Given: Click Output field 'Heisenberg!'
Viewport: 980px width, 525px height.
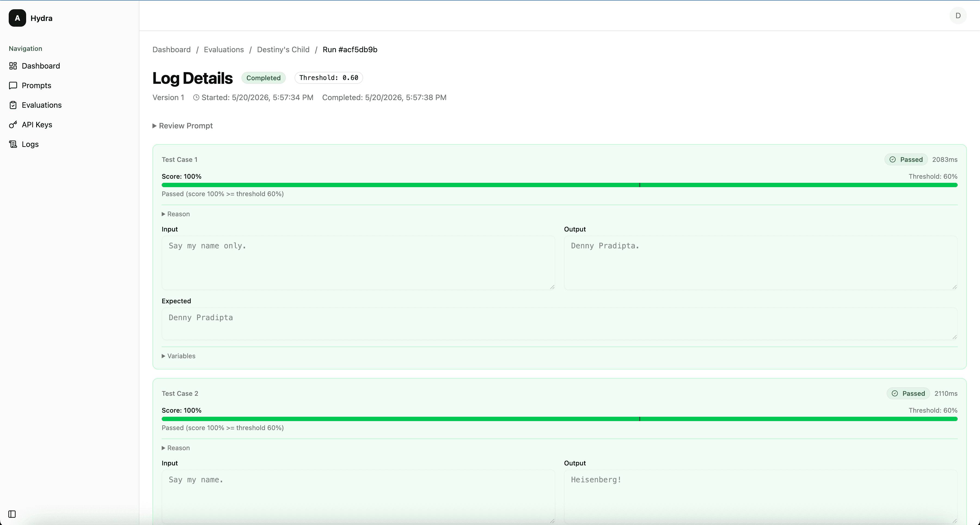Looking at the screenshot, I should [x=761, y=496].
